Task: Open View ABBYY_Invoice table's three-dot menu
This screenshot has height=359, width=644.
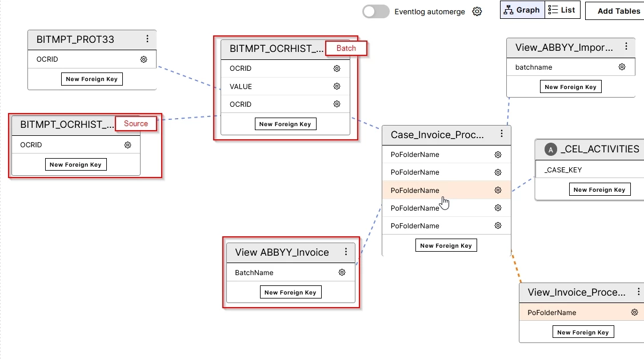Action: pyautogui.click(x=346, y=252)
